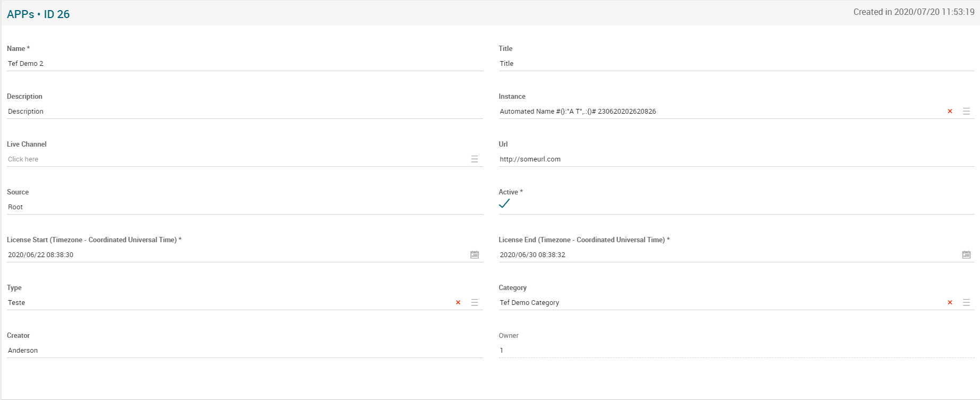Open the Category selection list icon
The width and height of the screenshot is (980, 400).
coord(966,303)
